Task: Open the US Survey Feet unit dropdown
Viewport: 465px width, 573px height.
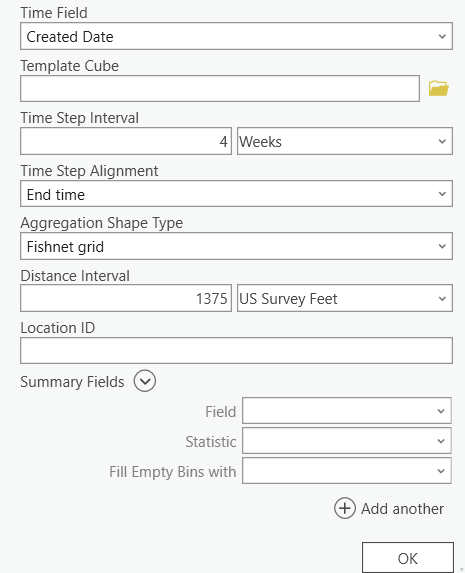Action: (x=345, y=298)
